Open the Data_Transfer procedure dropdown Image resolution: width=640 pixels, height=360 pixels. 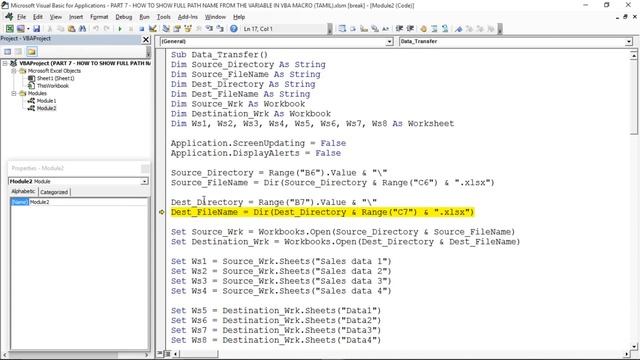[x=628, y=42]
